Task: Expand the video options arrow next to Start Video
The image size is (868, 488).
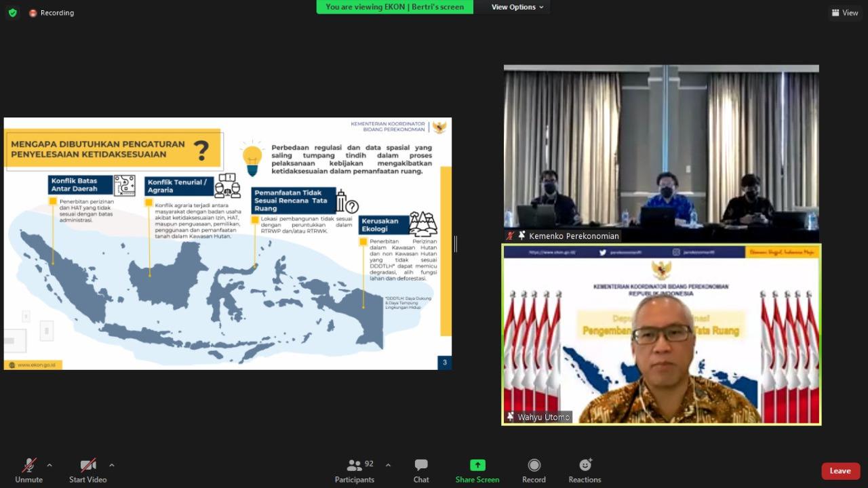Action: (112, 465)
